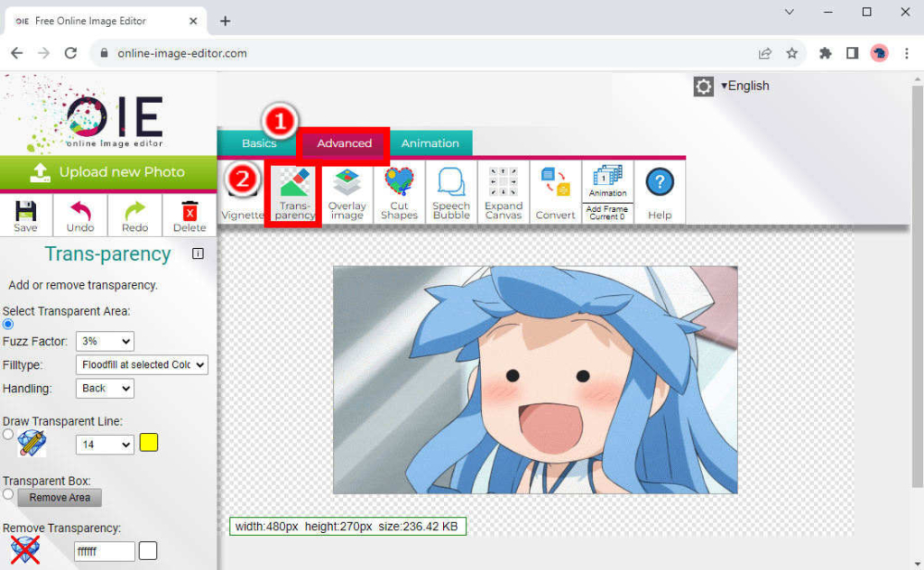Choose the 'Transparent Box' option
The height and width of the screenshot is (570, 924).
7,493
